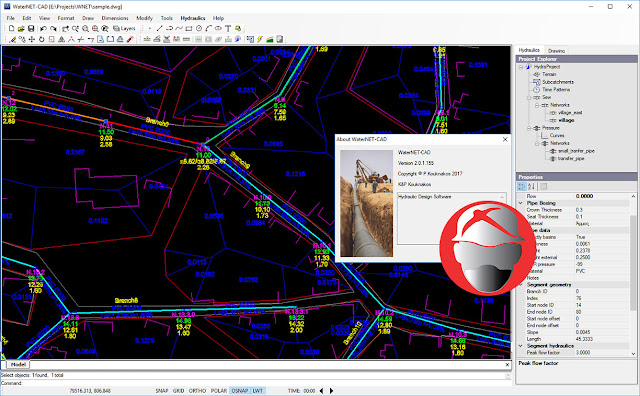640x396 pixels.
Task: Toggle SNAP mode in status bar
Action: [162, 391]
